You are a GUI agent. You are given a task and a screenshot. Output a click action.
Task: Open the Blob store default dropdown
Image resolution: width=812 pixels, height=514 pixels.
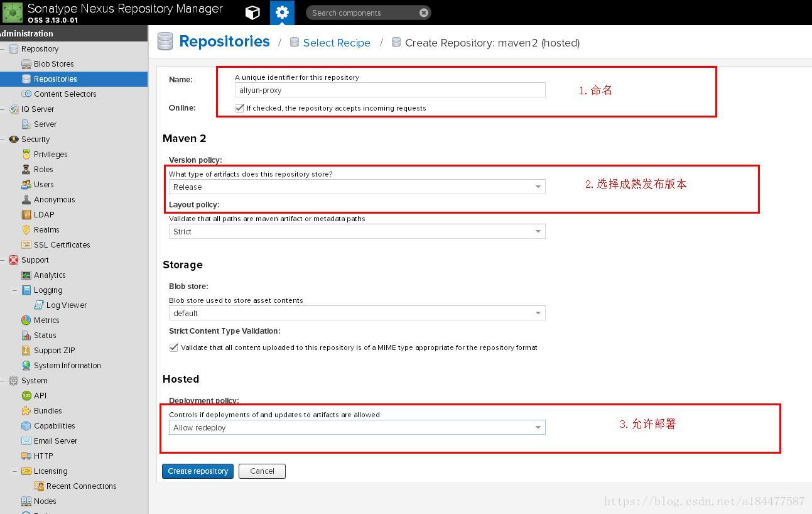click(x=357, y=313)
